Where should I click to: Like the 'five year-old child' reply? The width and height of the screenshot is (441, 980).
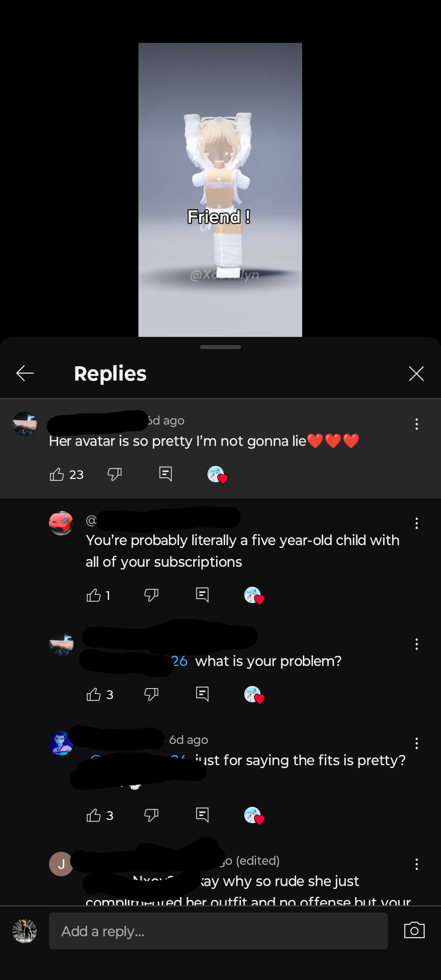(x=94, y=595)
